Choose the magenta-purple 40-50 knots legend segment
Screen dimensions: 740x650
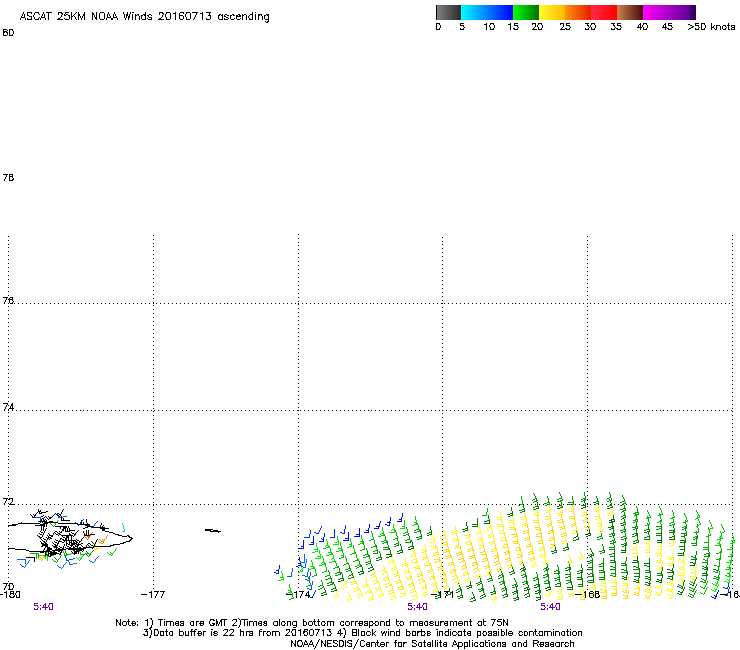pyautogui.click(x=669, y=12)
